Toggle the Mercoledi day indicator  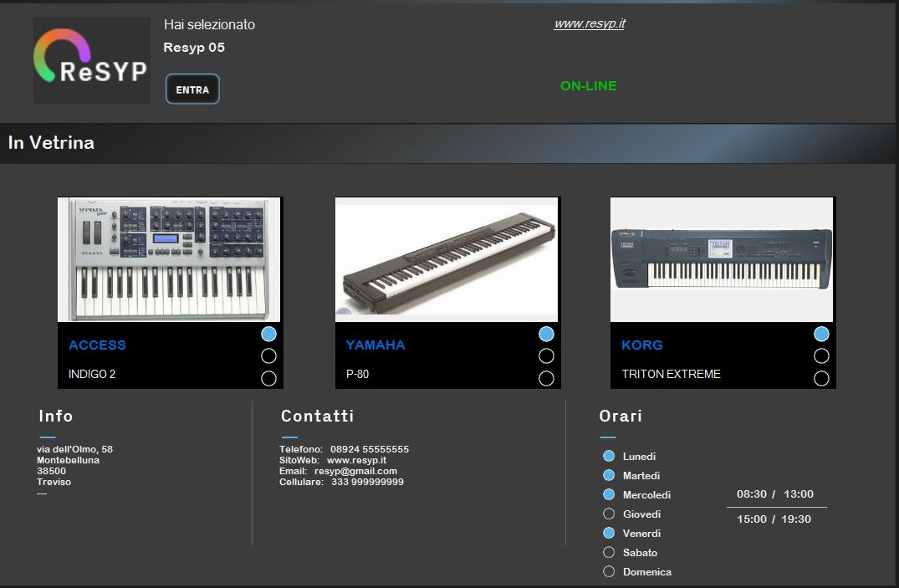tap(609, 494)
